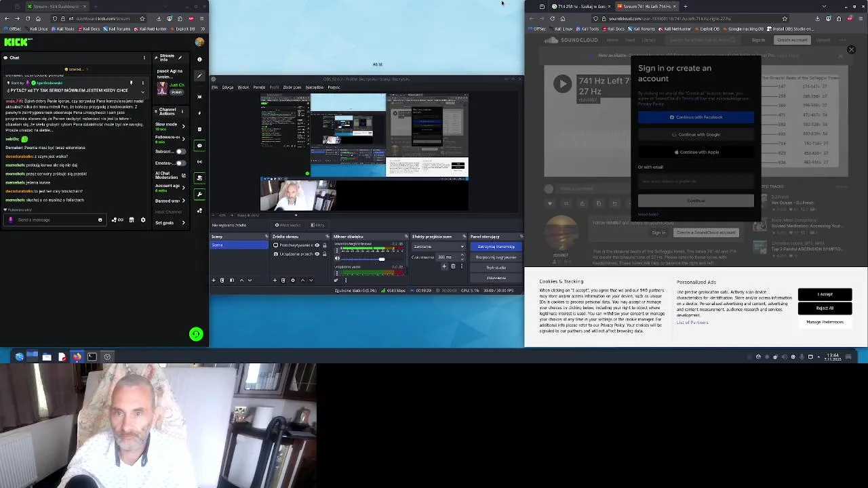Open OBS Zbiór scen menu
The width and height of the screenshot is (868, 488).
(x=292, y=87)
